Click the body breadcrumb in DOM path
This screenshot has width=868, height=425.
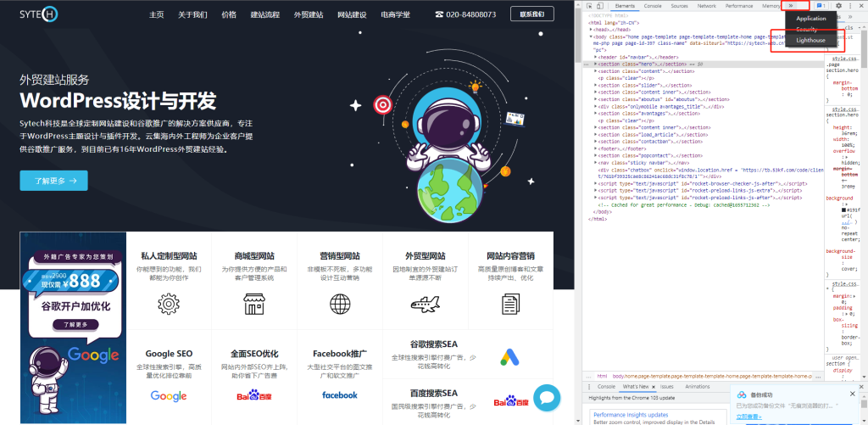point(712,377)
